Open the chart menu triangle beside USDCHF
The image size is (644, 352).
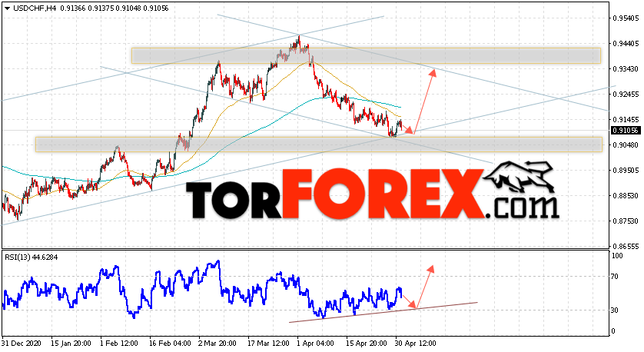point(8,8)
